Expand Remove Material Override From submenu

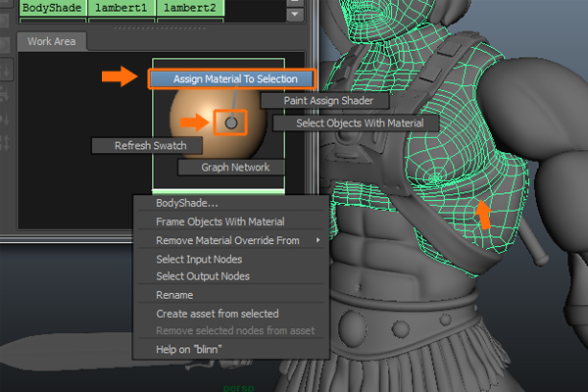pyautogui.click(x=231, y=240)
